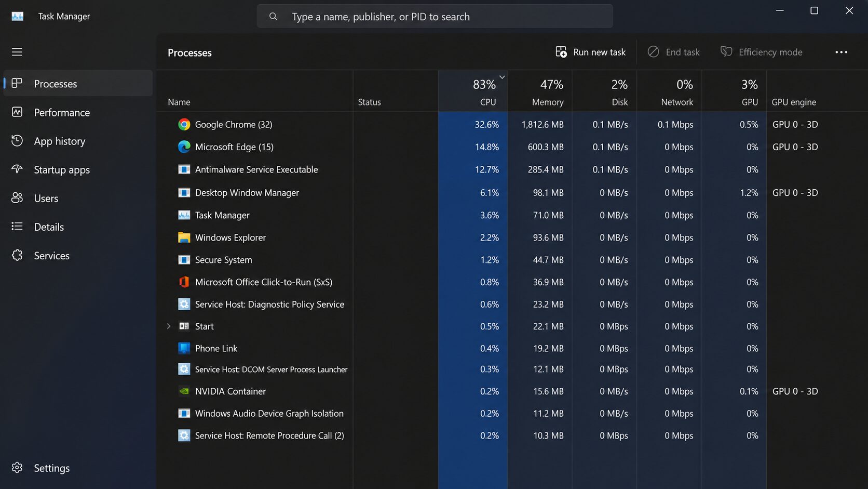Viewport: 868px width, 489px height.
Task: Click the Secure System process icon
Action: click(x=184, y=260)
